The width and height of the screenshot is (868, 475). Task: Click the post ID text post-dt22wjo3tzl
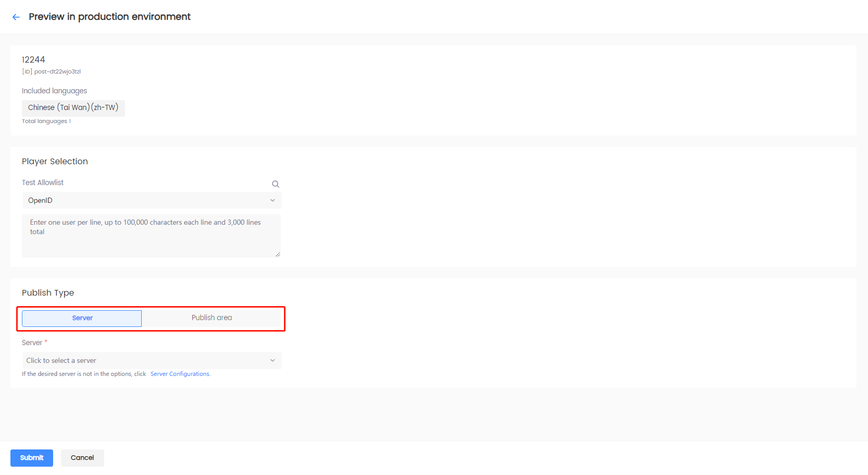click(x=57, y=72)
